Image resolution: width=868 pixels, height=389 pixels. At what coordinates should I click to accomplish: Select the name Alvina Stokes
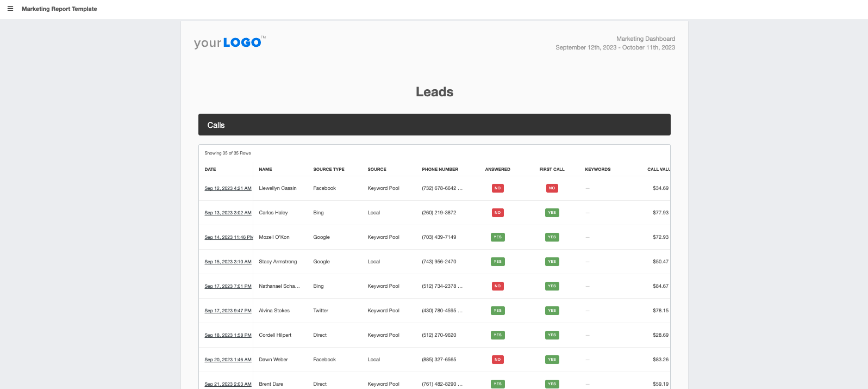click(x=274, y=311)
